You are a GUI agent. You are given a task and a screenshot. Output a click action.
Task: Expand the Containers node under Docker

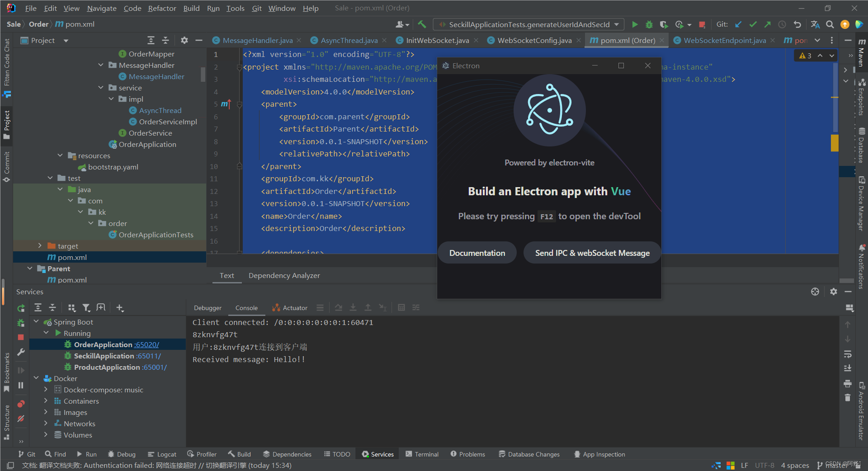coord(46,401)
